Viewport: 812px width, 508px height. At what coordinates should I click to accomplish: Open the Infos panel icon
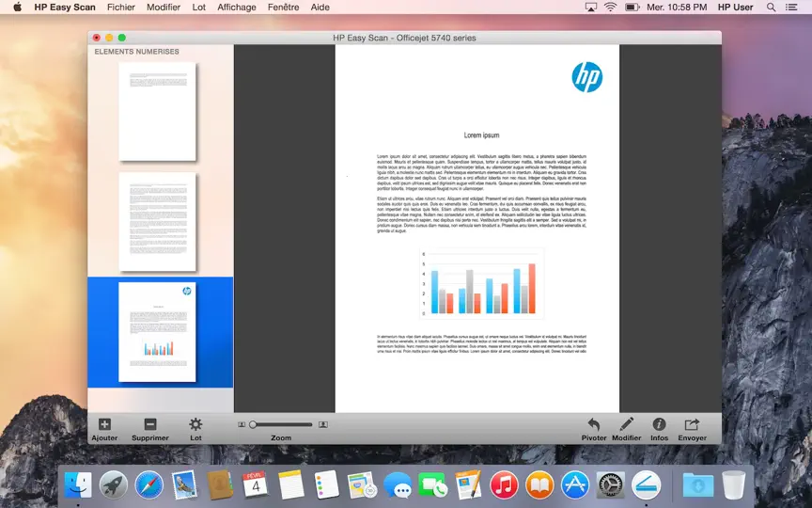coord(659,424)
